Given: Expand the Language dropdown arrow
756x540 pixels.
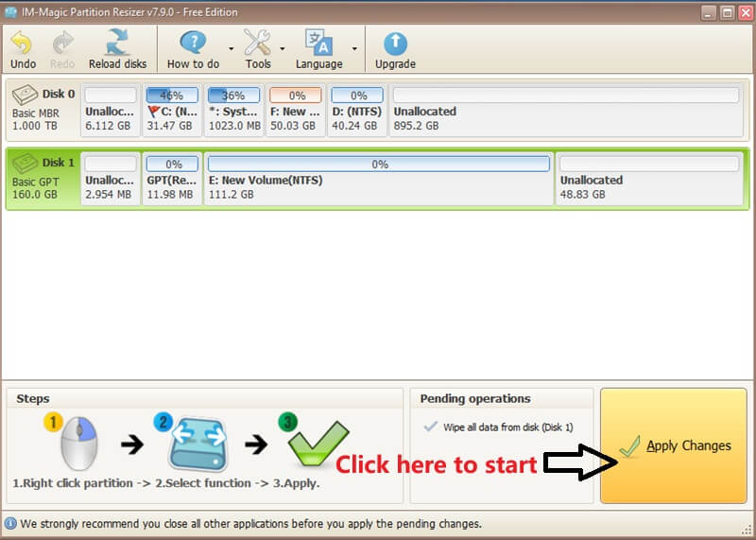Looking at the screenshot, I should (354, 49).
